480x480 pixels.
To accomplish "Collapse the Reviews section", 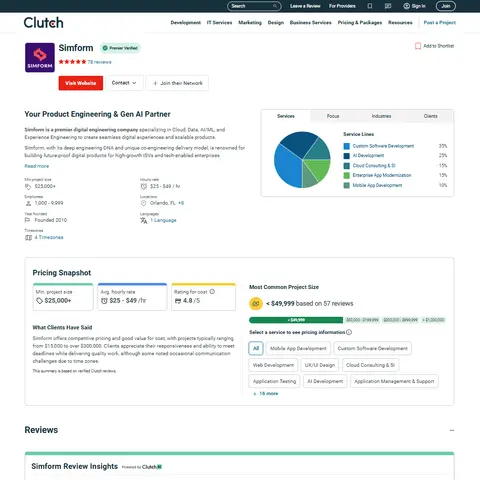I will click(x=452, y=430).
